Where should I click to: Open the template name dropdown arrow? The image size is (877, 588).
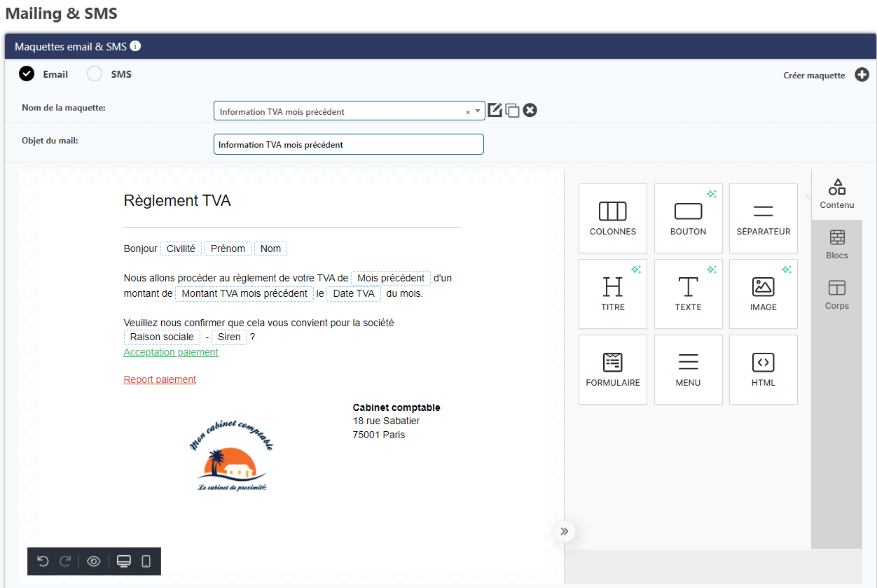pyautogui.click(x=478, y=111)
